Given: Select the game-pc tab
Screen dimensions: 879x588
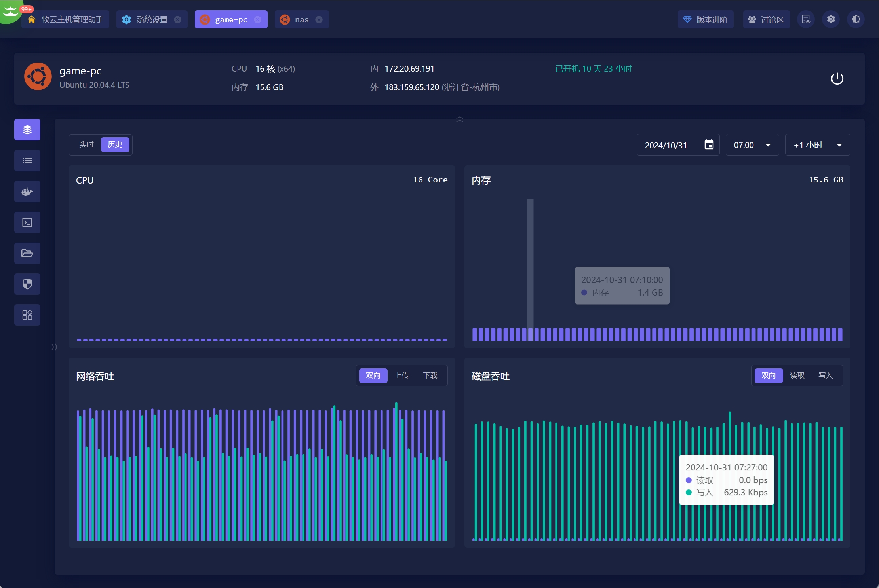Looking at the screenshot, I should click(x=231, y=19).
